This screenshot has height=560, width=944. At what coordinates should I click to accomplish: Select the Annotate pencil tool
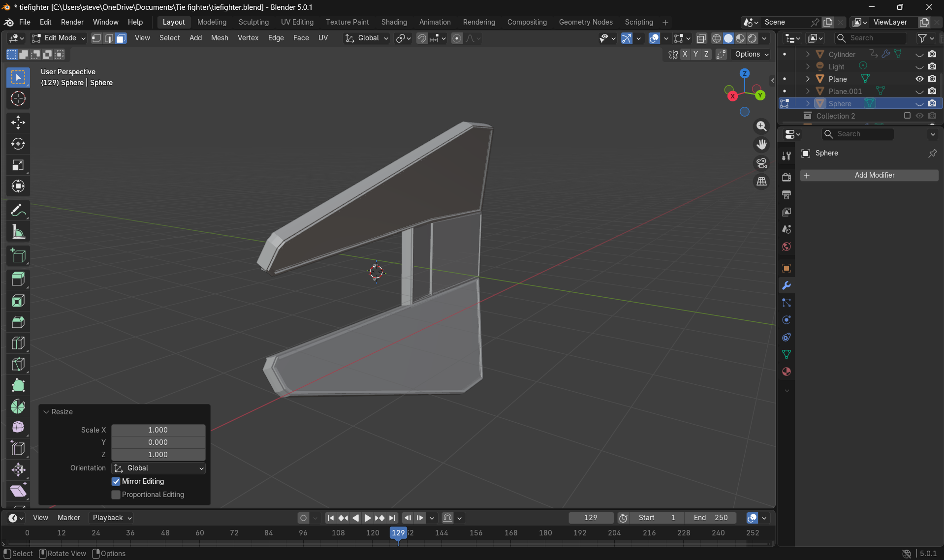click(x=18, y=211)
